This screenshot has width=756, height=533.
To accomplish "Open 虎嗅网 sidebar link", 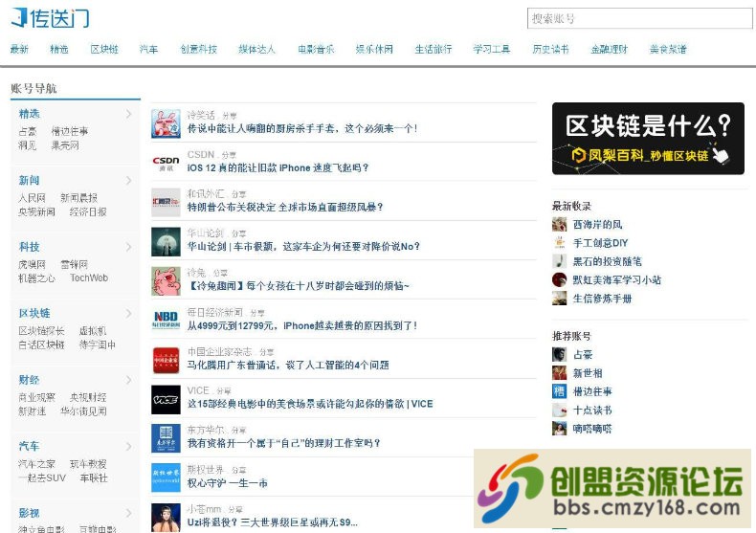I will coord(32,264).
